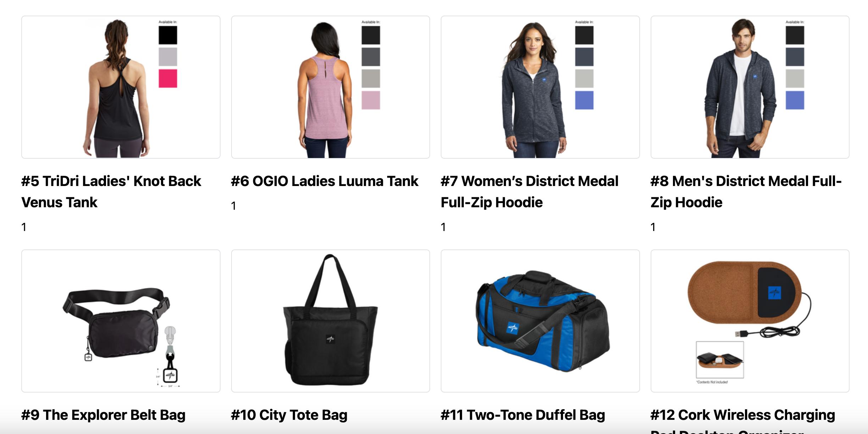Click the #9 The Explorer Belt Bag title
The image size is (868, 434).
point(104,415)
